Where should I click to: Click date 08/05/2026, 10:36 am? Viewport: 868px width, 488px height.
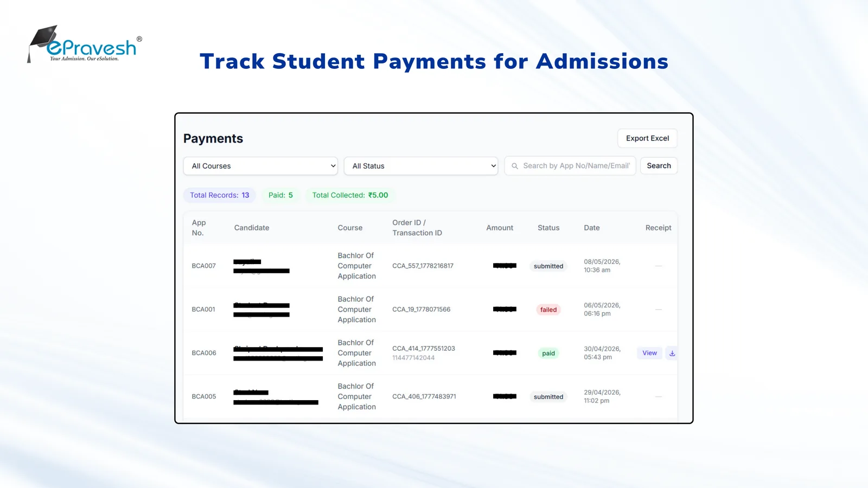coord(602,266)
